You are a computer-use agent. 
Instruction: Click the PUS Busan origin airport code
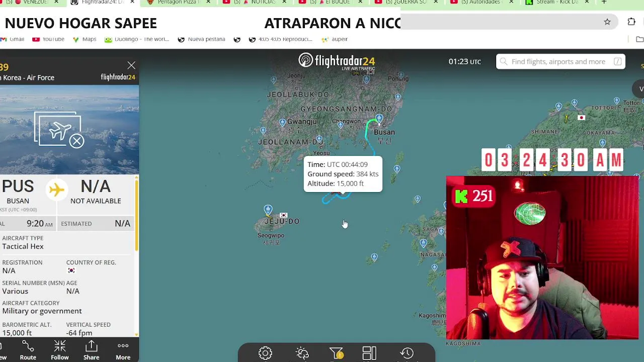18,187
